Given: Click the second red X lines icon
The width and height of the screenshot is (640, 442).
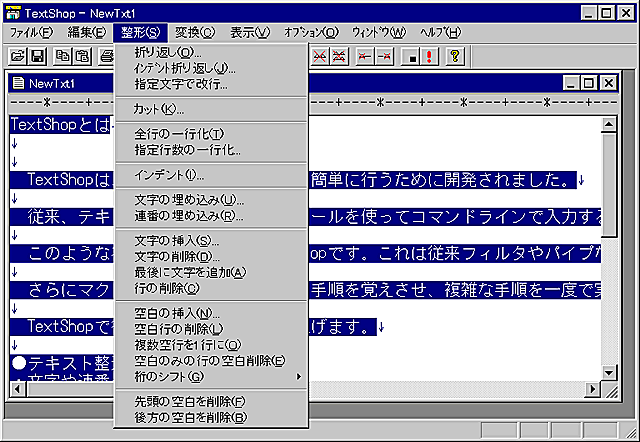Looking at the screenshot, I should click(x=339, y=56).
